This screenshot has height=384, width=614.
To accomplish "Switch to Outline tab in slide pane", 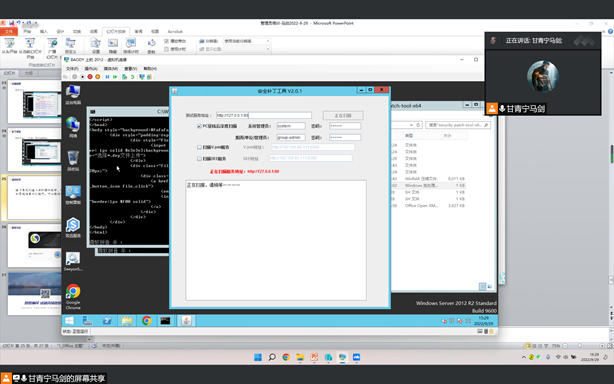I will (x=29, y=73).
